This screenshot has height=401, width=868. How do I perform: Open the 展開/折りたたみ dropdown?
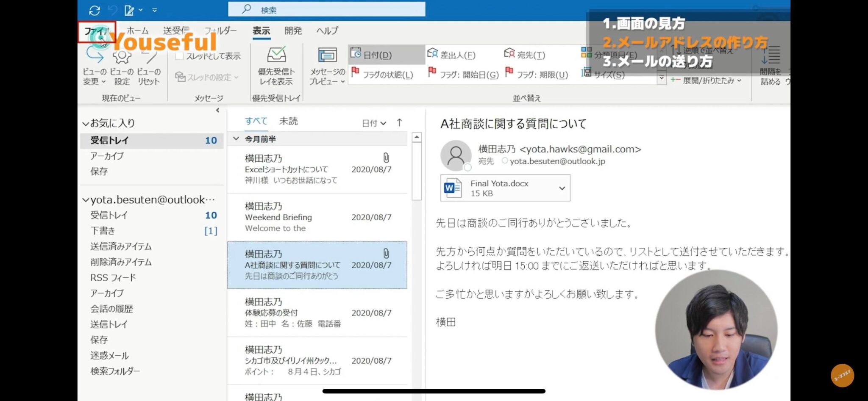click(x=706, y=80)
